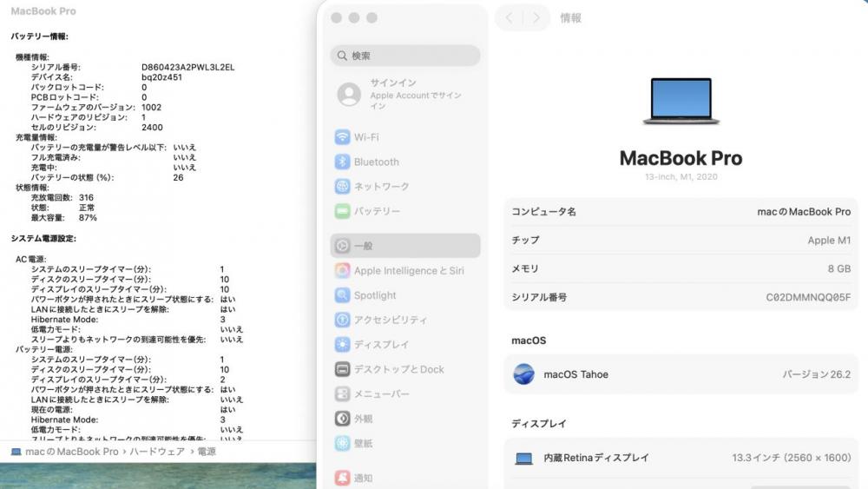Screen dimensions: 868x489
Task: Click the コンピュータ名 row label
Action: point(543,212)
